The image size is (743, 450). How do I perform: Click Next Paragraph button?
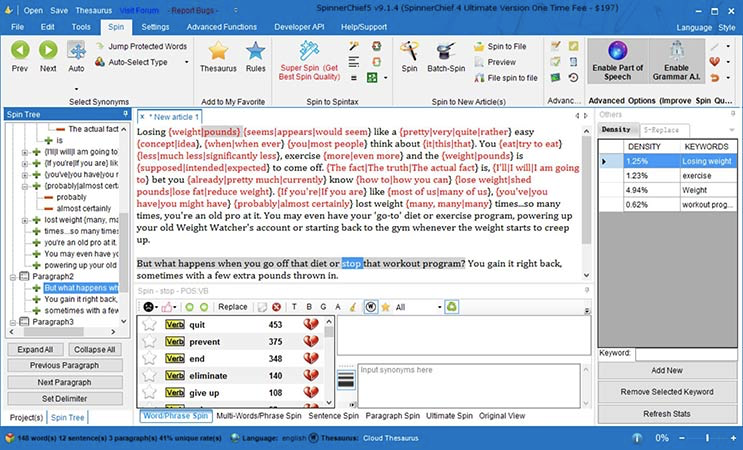point(64,382)
